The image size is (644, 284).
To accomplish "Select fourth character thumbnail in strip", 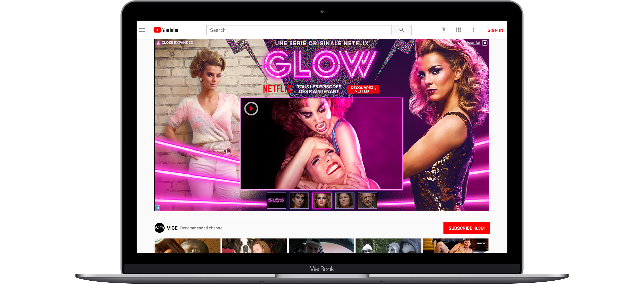I will click(345, 201).
